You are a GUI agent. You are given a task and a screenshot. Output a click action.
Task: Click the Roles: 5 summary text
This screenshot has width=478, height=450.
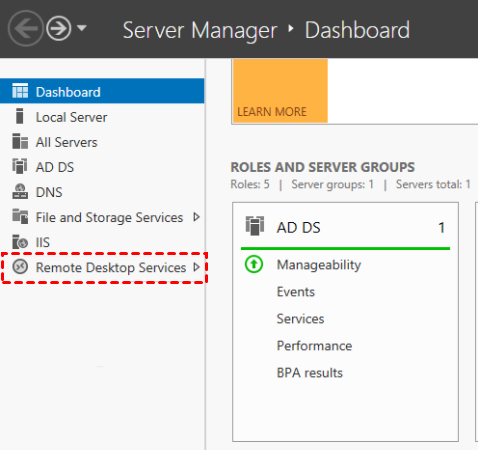tap(250, 184)
